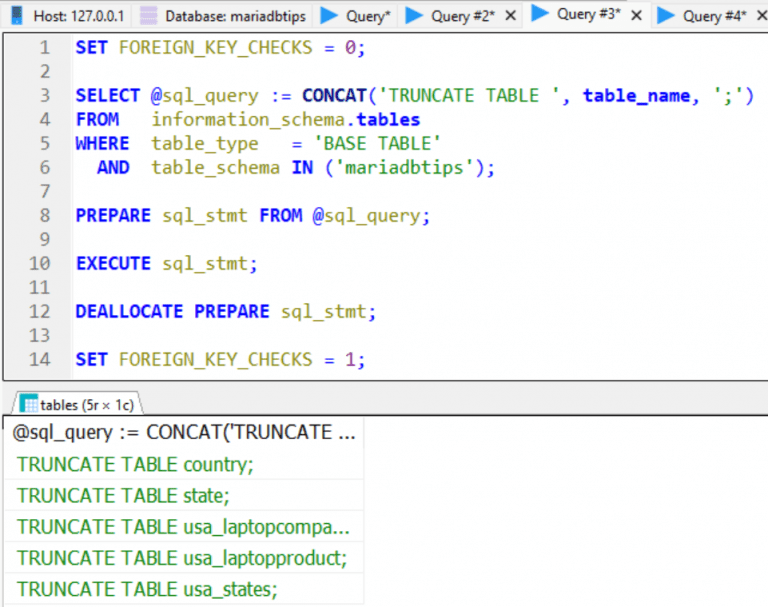Click the play icon on first Query* tab
This screenshot has width=768, height=607.
click(329, 15)
